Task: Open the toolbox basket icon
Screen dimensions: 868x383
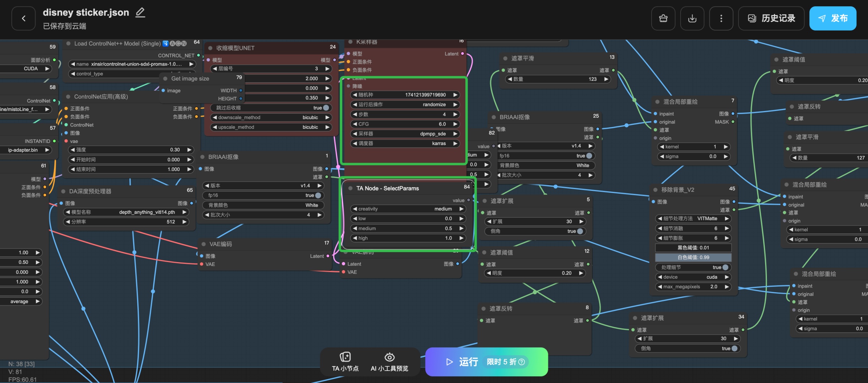Action: click(x=663, y=18)
